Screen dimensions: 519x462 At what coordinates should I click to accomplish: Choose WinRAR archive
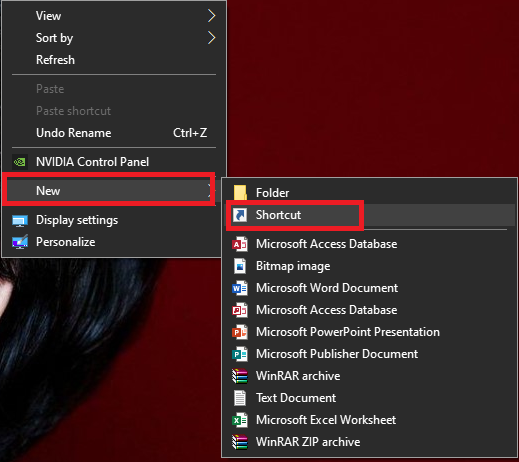pos(369,376)
